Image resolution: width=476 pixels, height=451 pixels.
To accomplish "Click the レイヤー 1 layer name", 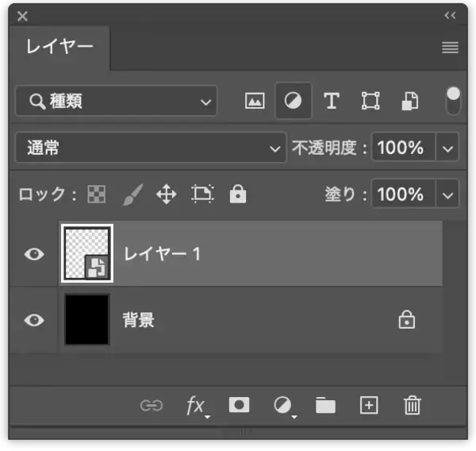I will [x=163, y=253].
